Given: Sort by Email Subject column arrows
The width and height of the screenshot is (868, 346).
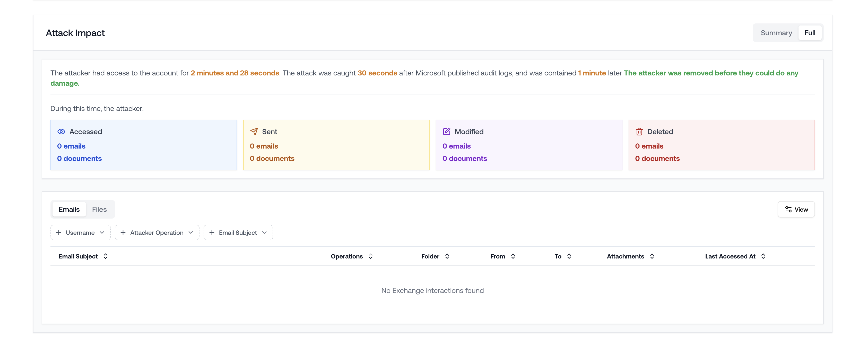Looking at the screenshot, I should [x=106, y=256].
